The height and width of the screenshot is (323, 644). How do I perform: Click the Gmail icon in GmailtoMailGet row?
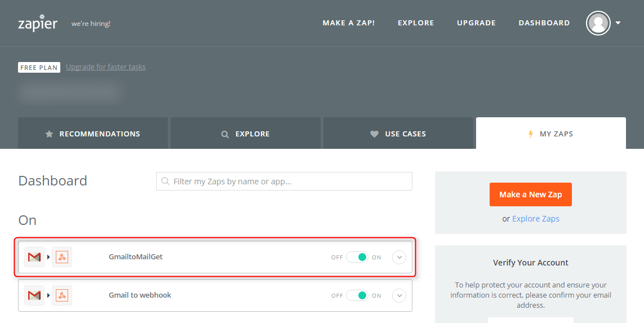pos(34,257)
